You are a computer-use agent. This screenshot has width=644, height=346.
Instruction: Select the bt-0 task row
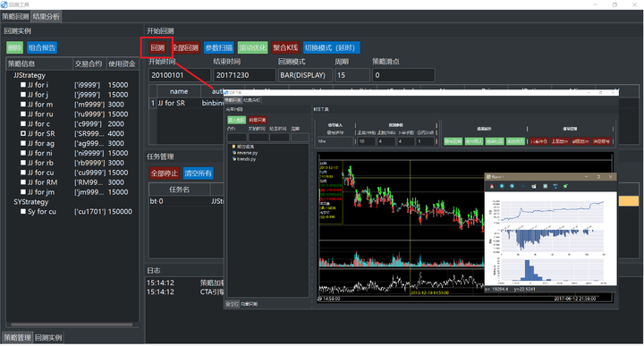pos(186,201)
